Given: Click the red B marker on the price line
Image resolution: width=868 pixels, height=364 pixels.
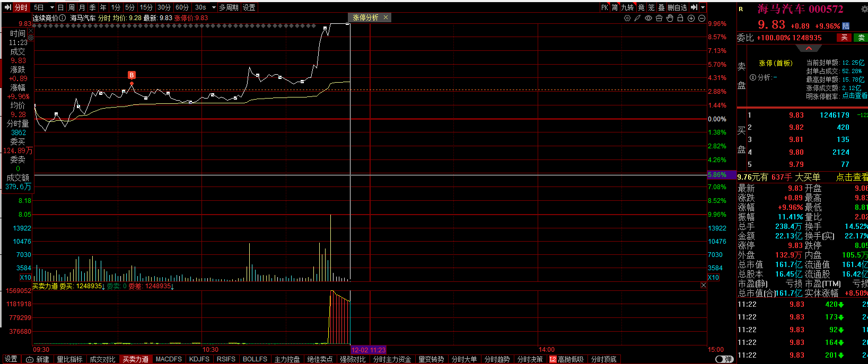Looking at the screenshot, I should tap(131, 75).
